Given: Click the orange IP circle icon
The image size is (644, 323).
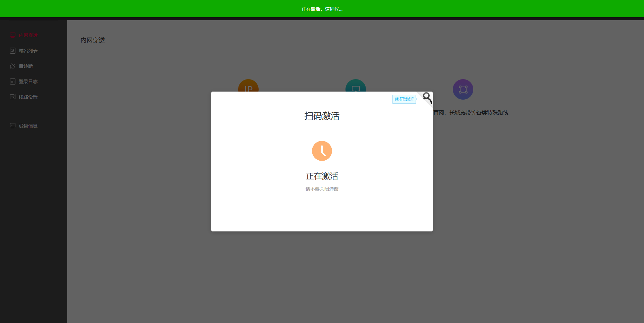Looking at the screenshot, I should point(248,85).
